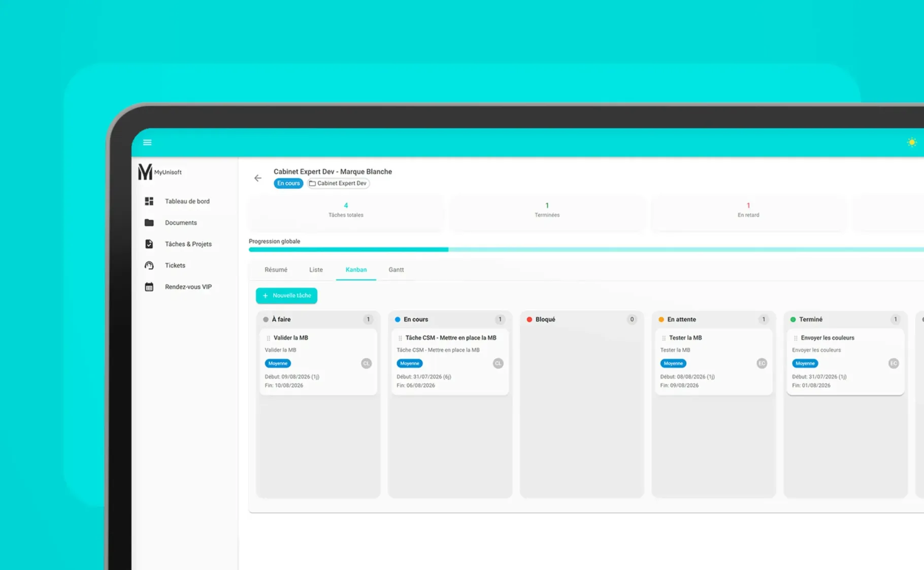The image size is (924, 570).
Task: Toggle light mode with the sun icon
Action: coord(912,143)
